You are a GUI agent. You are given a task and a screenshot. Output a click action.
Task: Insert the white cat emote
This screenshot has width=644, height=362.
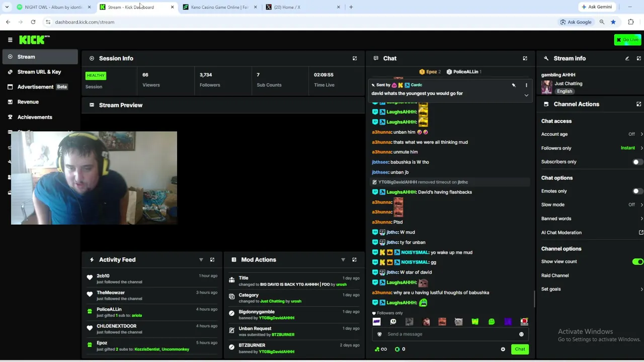point(458,322)
